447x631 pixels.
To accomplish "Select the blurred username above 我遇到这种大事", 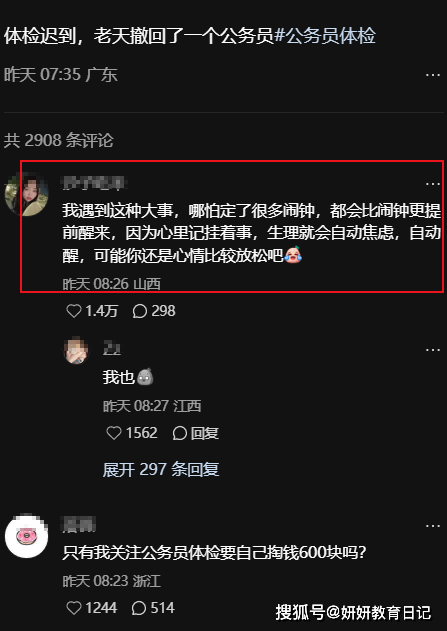I will coord(95,183).
